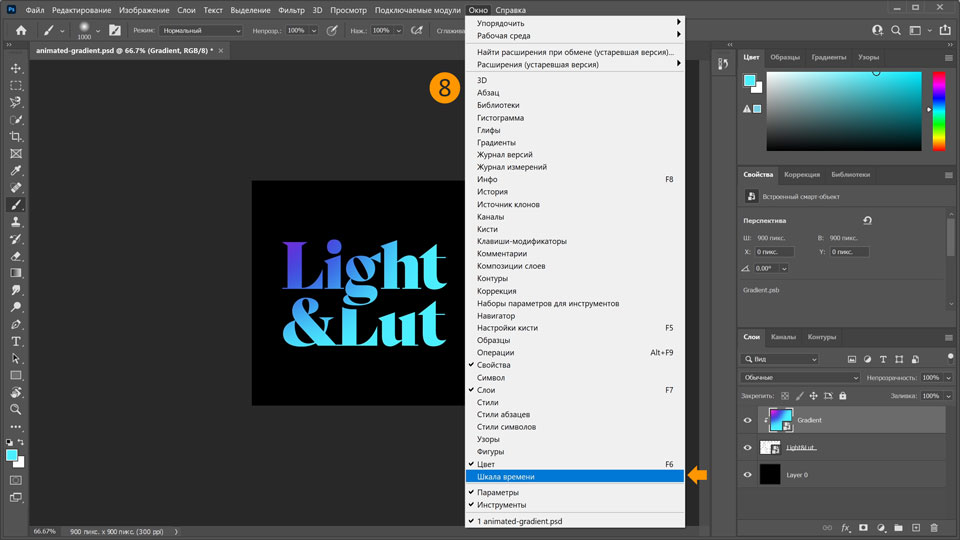Pick a hue on the vertical hue slider
The height and width of the screenshot is (540, 960).
(x=939, y=111)
